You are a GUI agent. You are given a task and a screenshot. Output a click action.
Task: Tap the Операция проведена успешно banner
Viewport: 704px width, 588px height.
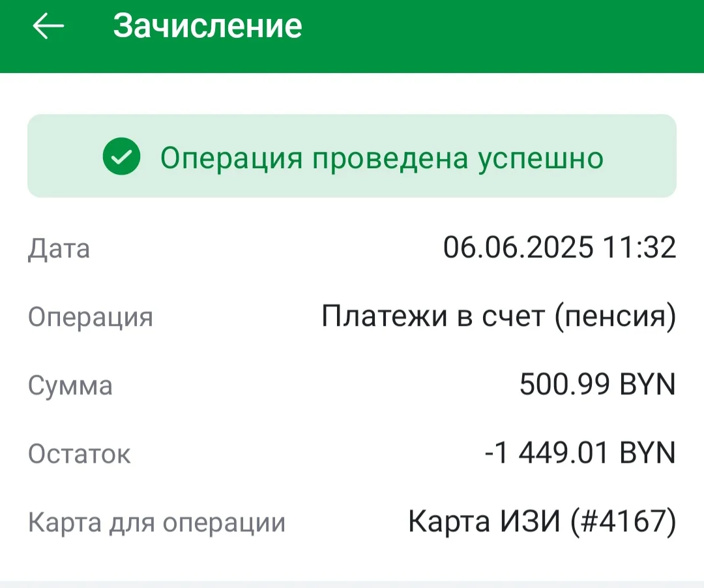[x=352, y=156]
